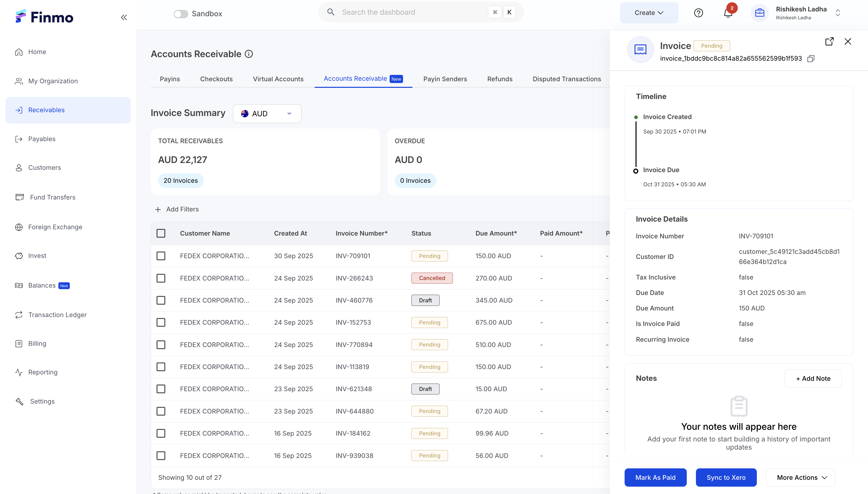Screen dimensions: 868x494
Task: Click Mark As Paid button
Action: coord(655,477)
